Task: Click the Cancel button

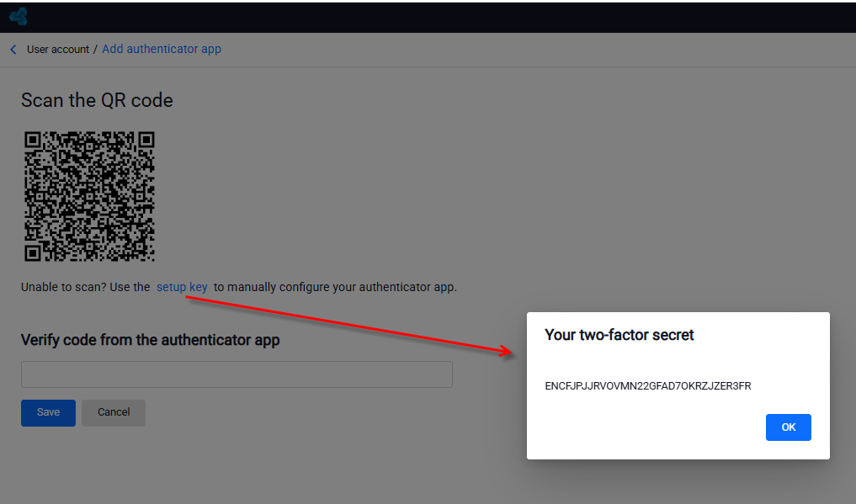Action: point(114,412)
